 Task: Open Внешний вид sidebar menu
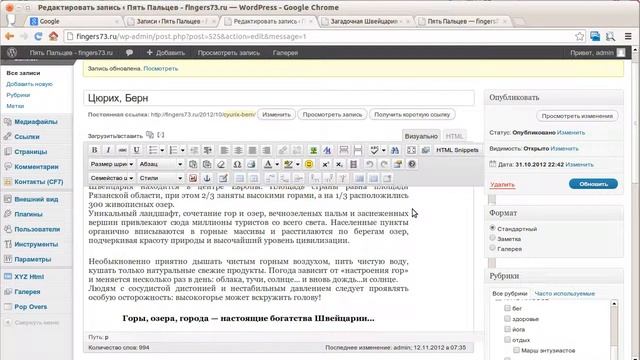36,199
